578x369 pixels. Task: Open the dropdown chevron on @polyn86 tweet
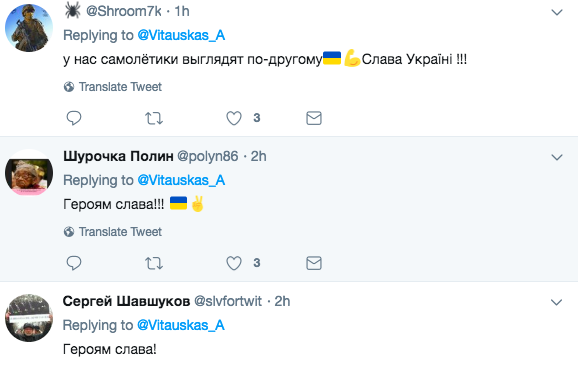[557, 157]
